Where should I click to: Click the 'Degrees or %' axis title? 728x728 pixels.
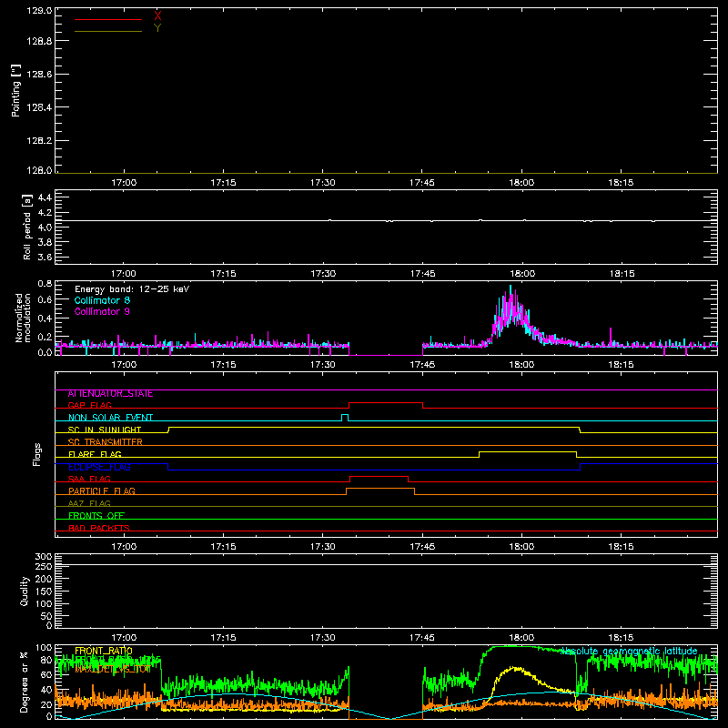pos(24,682)
